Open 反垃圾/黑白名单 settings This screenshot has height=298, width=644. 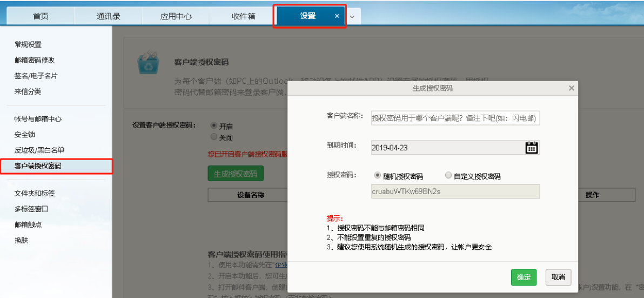(39, 150)
